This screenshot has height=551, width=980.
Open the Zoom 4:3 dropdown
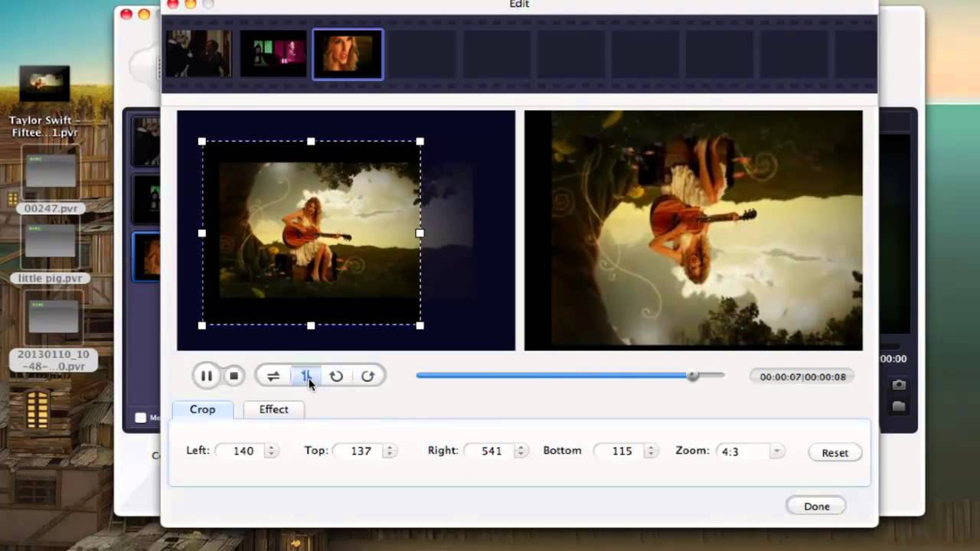click(x=750, y=452)
